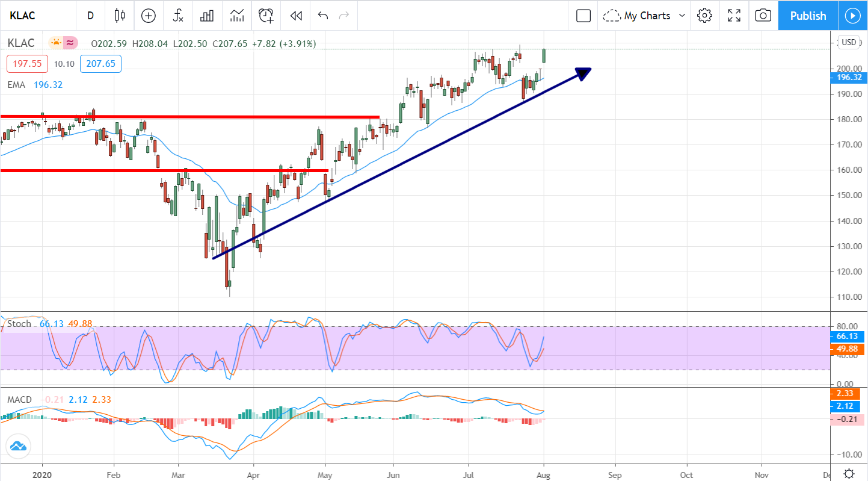Open chart settings gear in top toolbar
Viewport: 868px width, 481px height.
coord(705,16)
